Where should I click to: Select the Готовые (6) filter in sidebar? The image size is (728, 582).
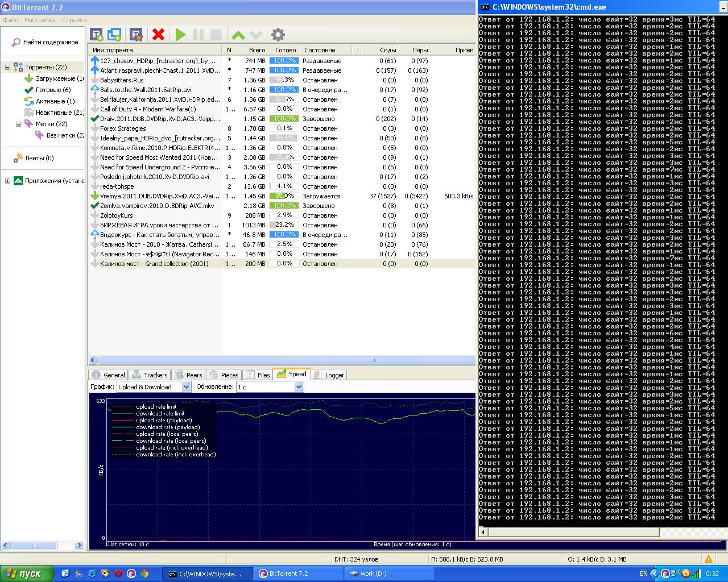coord(53,90)
